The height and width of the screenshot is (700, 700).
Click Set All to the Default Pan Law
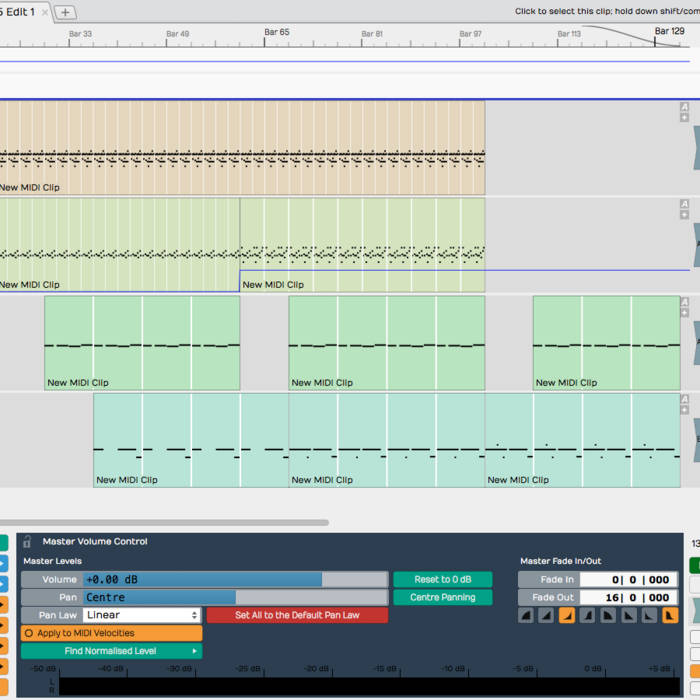click(x=297, y=615)
